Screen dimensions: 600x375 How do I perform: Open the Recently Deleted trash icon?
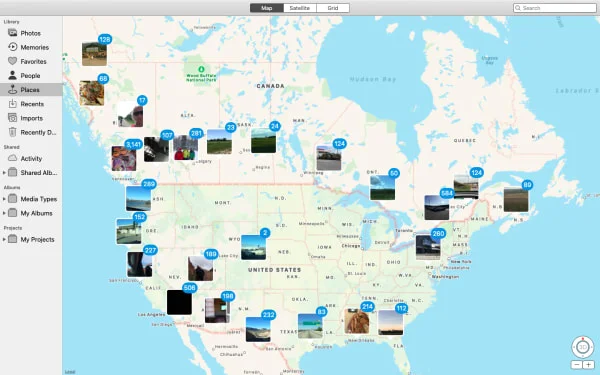13,132
